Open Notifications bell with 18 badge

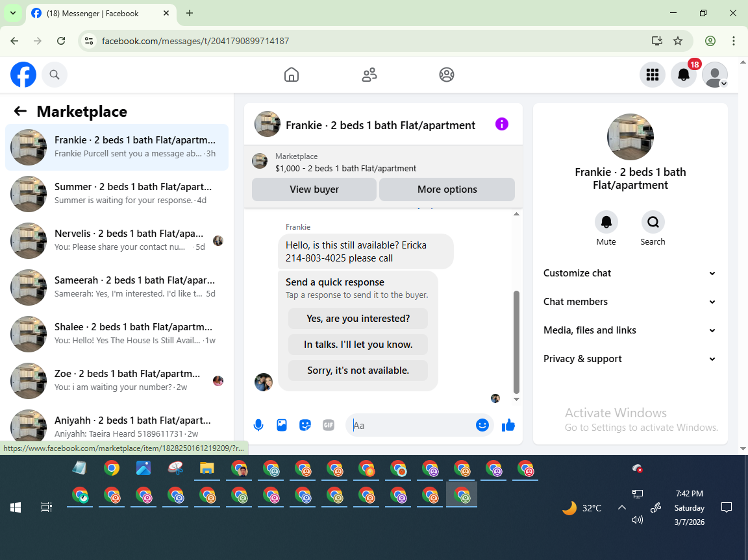pos(684,75)
